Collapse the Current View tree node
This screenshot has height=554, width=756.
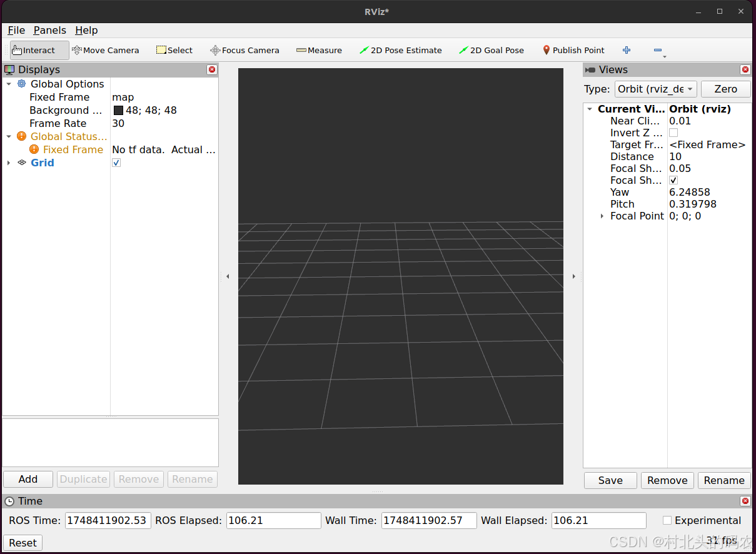tap(590, 109)
